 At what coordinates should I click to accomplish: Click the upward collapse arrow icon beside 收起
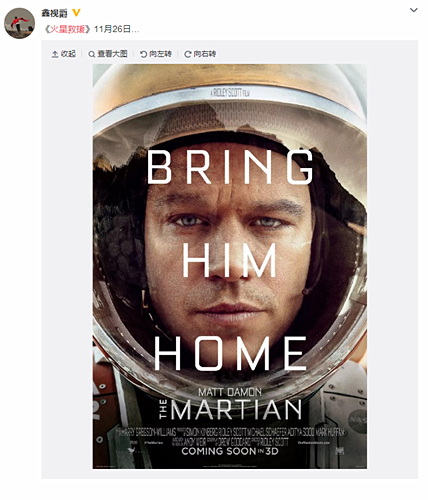[x=55, y=54]
